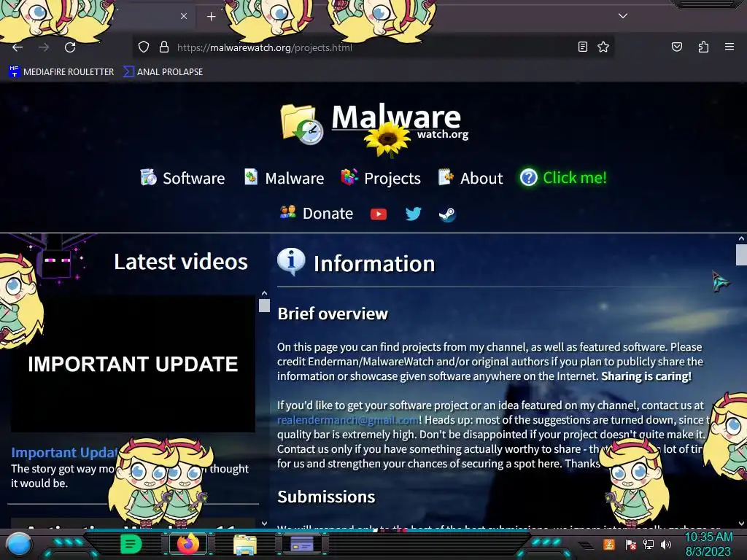Open the About navigation link

click(x=481, y=178)
